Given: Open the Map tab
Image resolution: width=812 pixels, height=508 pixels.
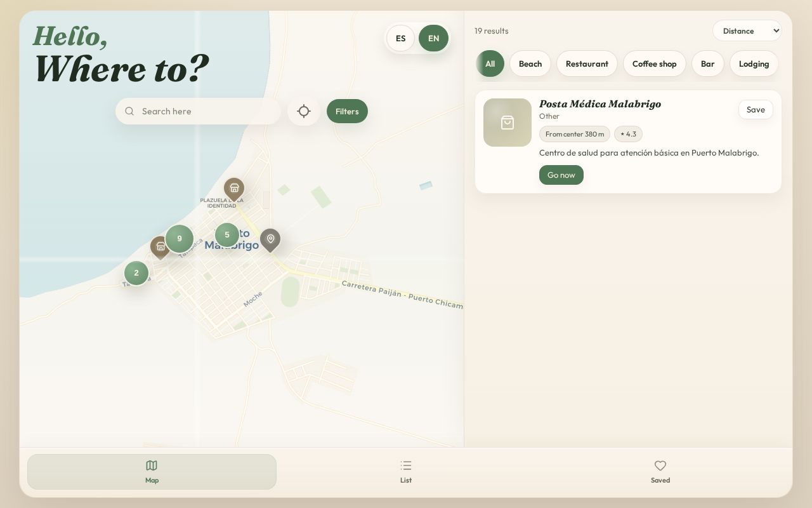Looking at the screenshot, I should point(152,472).
